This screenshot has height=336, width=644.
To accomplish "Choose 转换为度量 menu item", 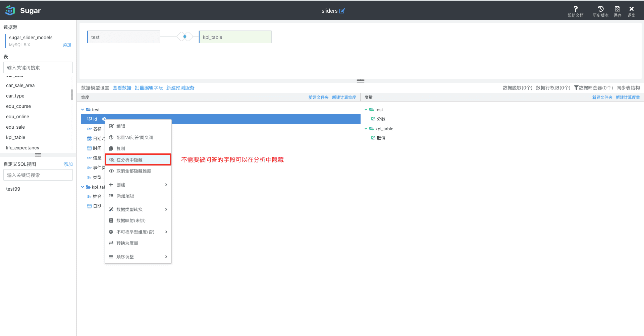I will (x=138, y=243).
